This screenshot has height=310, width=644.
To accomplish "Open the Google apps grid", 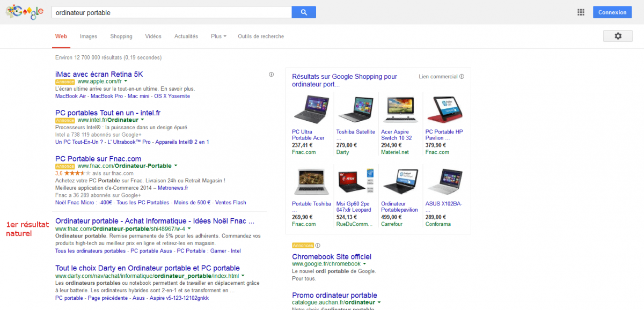I will click(x=581, y=12).
